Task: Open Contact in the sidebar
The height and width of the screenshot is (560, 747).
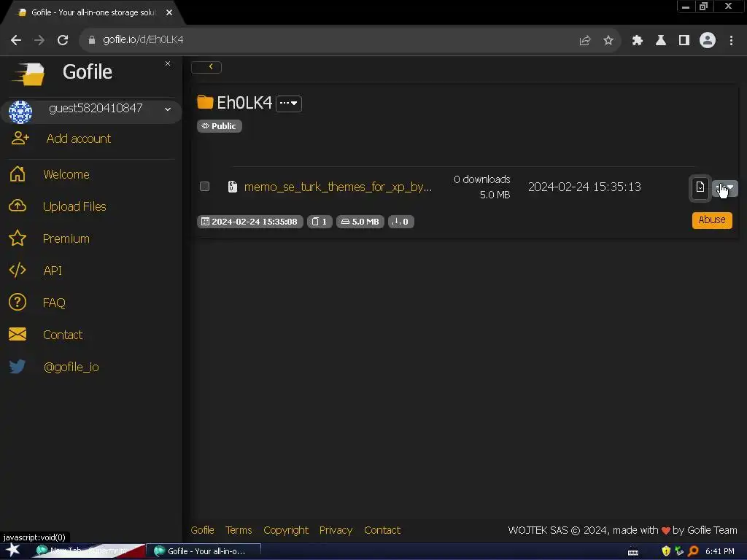Action: click(63, 335)
